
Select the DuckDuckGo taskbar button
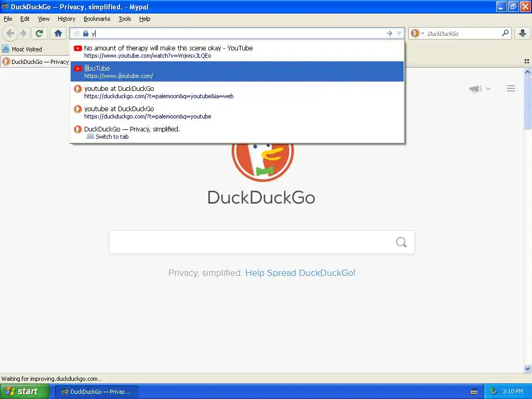click(x=97, y=392)
